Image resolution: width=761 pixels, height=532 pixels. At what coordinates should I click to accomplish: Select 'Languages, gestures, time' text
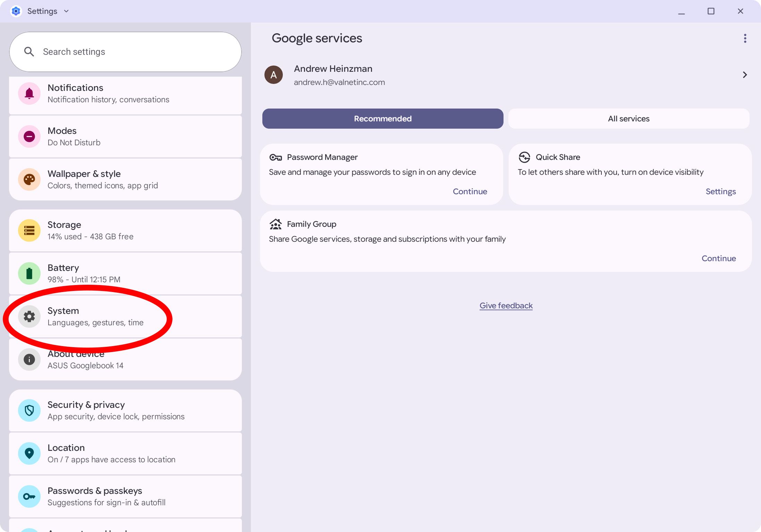click(x=95, y=323)
